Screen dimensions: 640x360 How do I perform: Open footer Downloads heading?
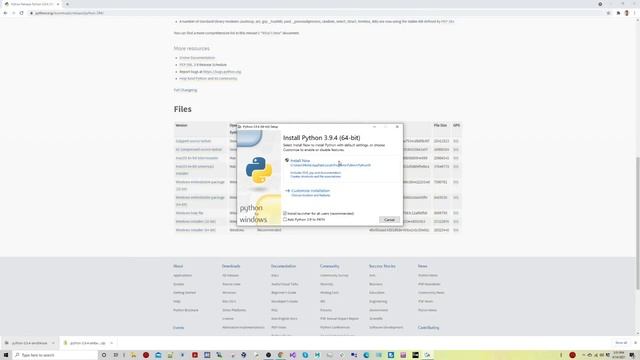point(231,266)
